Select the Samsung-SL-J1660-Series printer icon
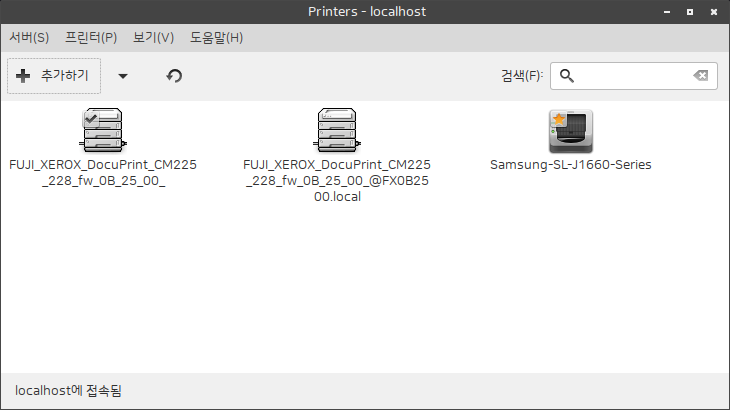The image size is (730, 410). click(570, 131)
